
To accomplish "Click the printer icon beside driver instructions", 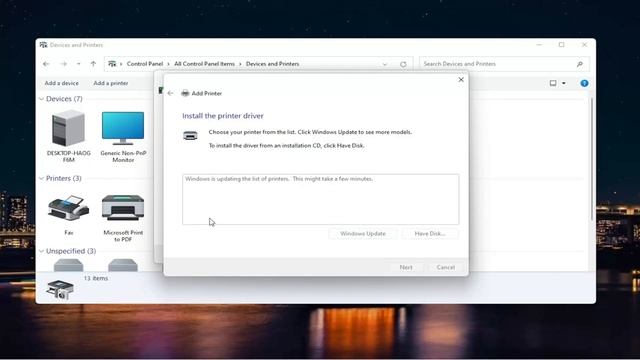I will click(x=190, y=136).
